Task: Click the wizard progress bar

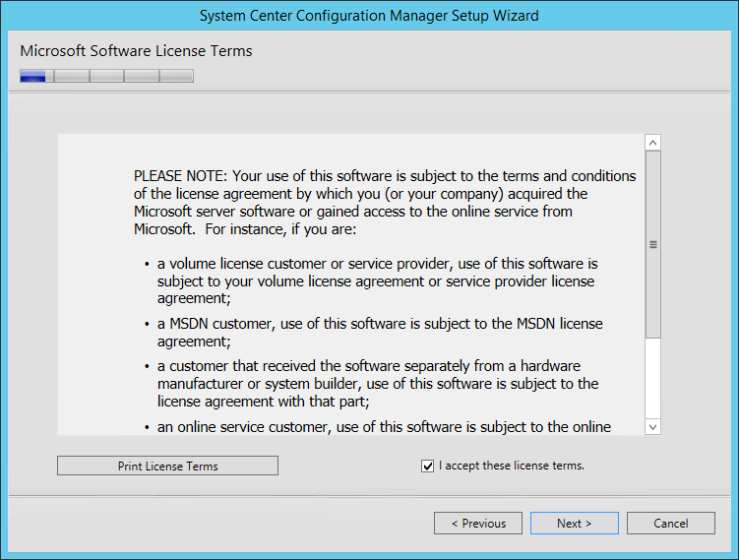Action: click(106, 76)
